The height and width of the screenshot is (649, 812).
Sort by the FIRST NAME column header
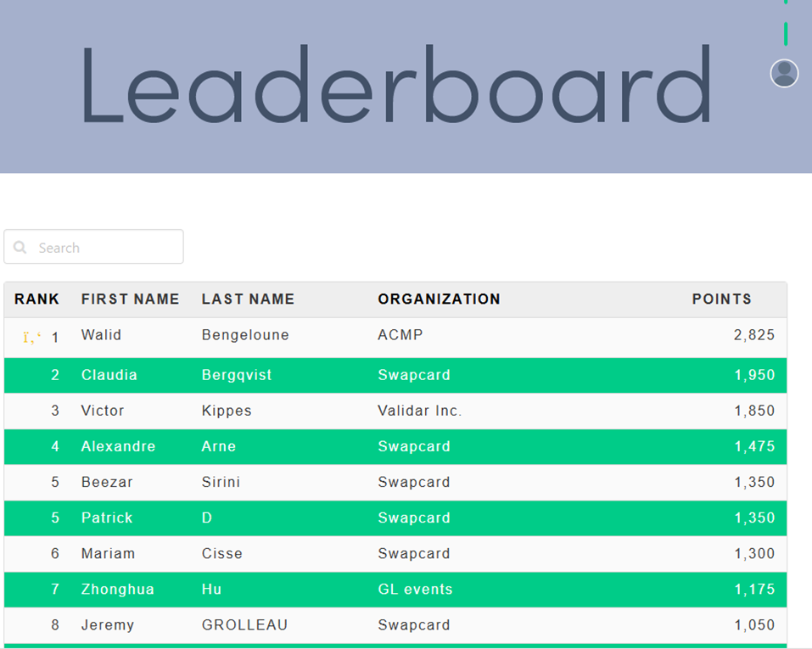click(x=130, y=299)
